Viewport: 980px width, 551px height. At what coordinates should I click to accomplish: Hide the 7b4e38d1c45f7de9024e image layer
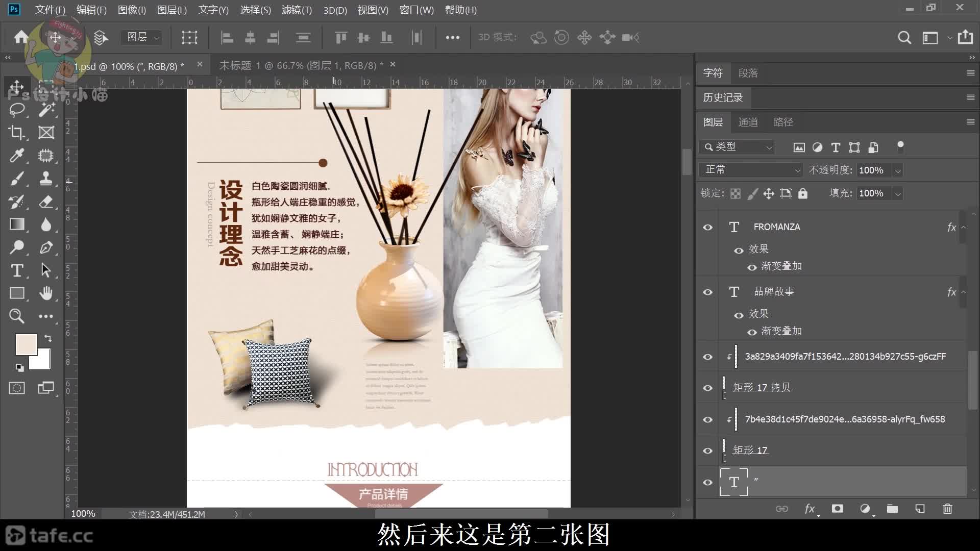(x=707, y=419)
